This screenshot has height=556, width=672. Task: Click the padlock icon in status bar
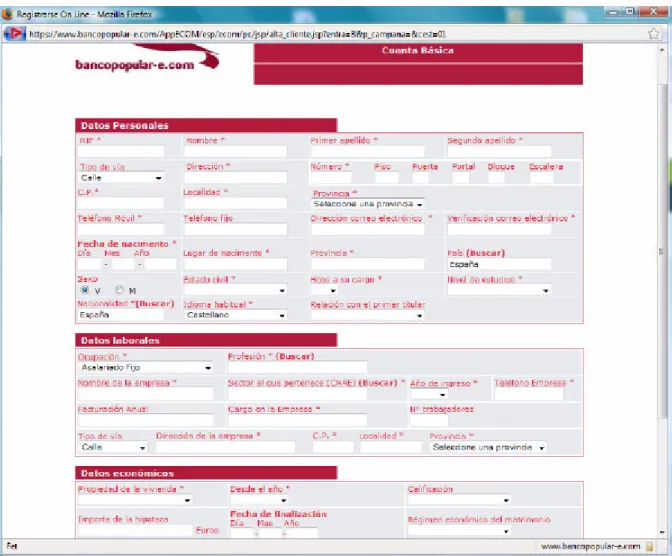650,546
